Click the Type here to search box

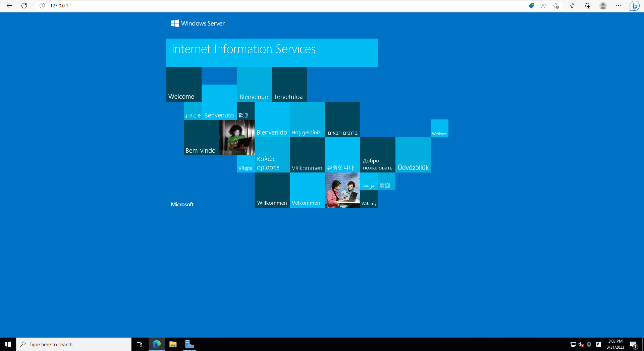74,344
